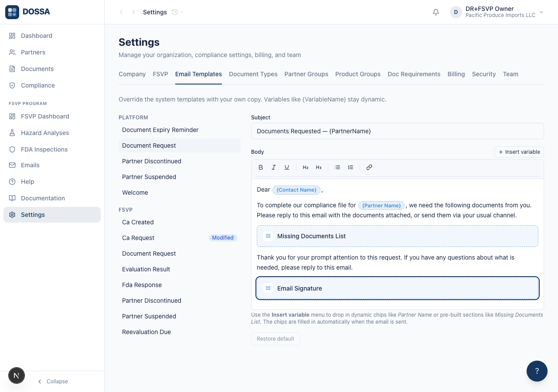Viewport: 558px width, 392px height.
Task: Switch to the Company tab
Action: pyautogui.click(x=132, y=74)
